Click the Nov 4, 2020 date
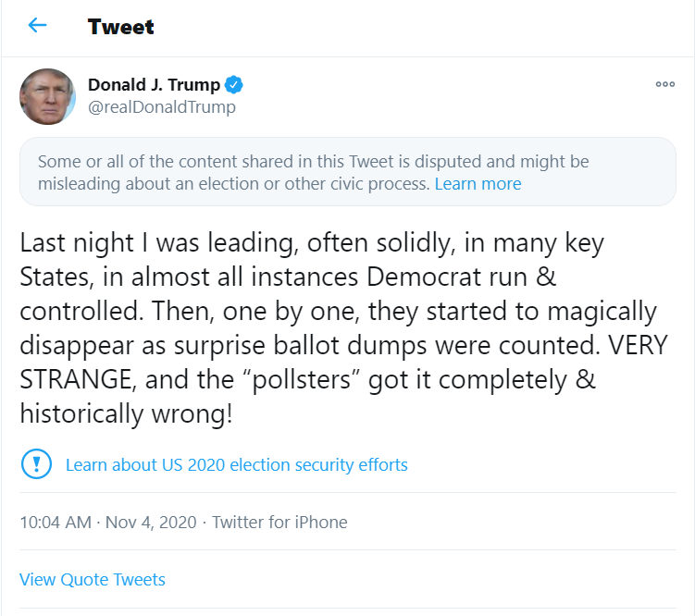 tap(151, 523)
